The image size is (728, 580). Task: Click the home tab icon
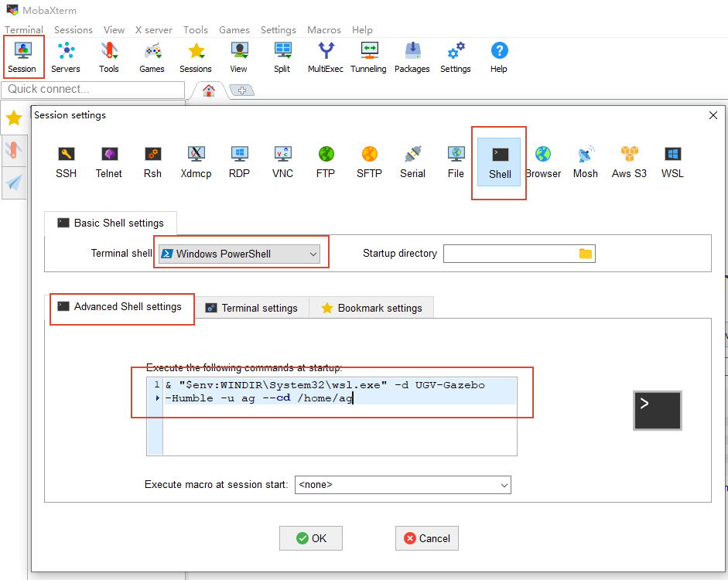point(209,90)
